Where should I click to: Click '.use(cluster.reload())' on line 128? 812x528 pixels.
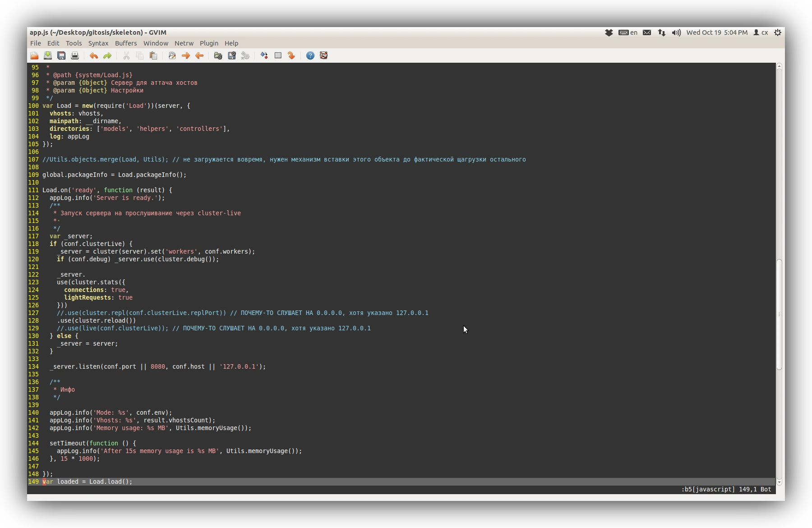(x=97, y=320)
